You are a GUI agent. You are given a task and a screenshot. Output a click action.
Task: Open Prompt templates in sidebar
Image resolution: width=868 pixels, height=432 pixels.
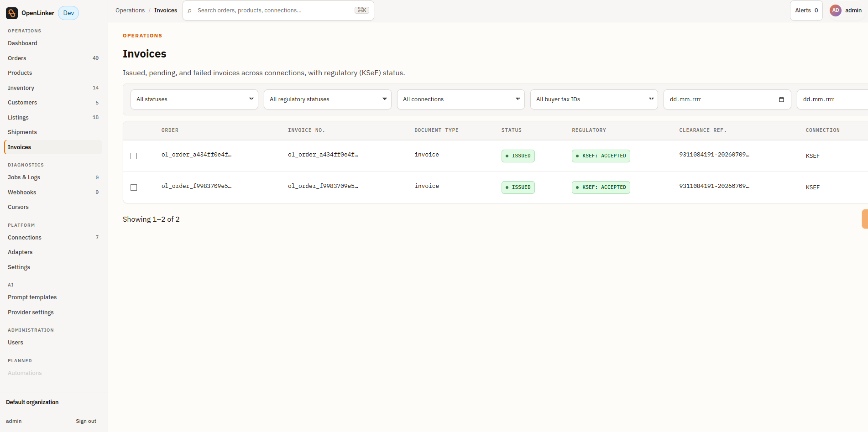pyautogui.click(x=53, y=297)
